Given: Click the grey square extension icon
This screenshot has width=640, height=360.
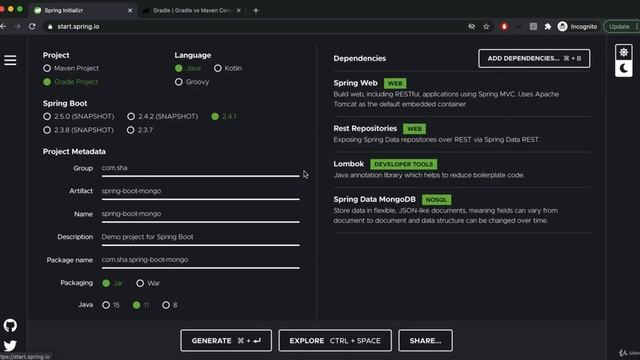Looking at the screenshot, I should pos(533,27).
